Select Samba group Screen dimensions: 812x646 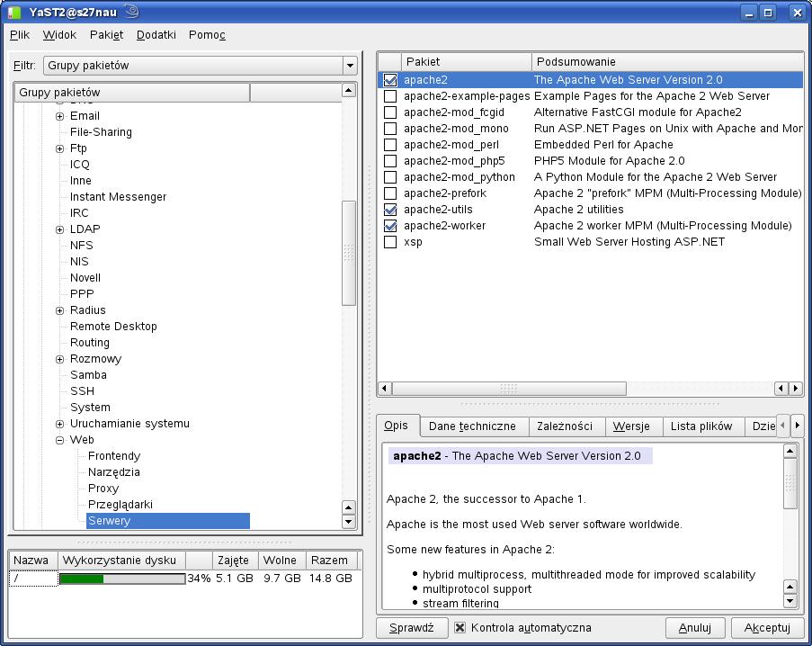coord(88,375)
